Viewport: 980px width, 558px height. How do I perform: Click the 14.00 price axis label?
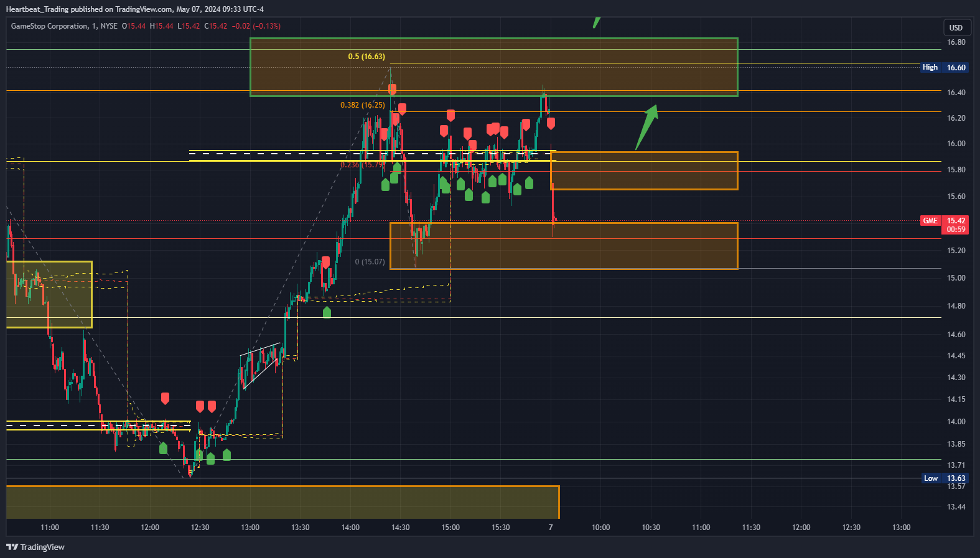[956, 422]
